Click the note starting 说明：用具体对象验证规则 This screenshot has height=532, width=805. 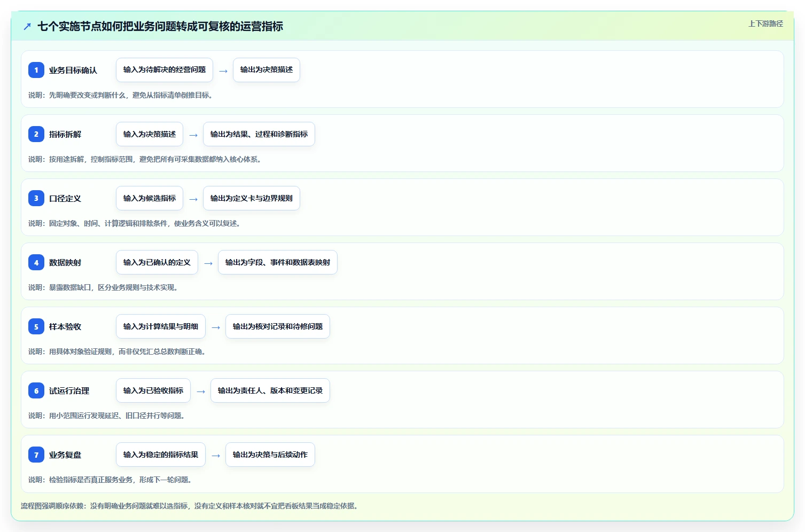(x=118, y=351)
